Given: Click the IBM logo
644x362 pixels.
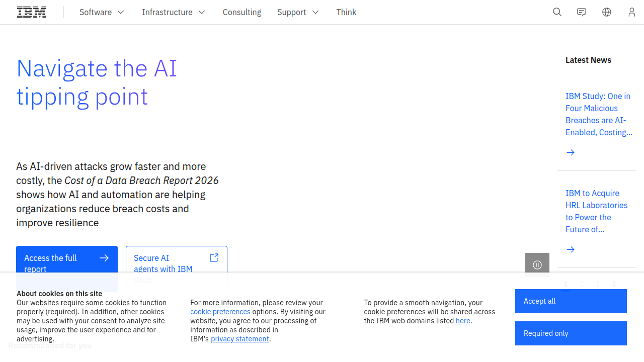Looking at the screenshot, I should [32, 12].
